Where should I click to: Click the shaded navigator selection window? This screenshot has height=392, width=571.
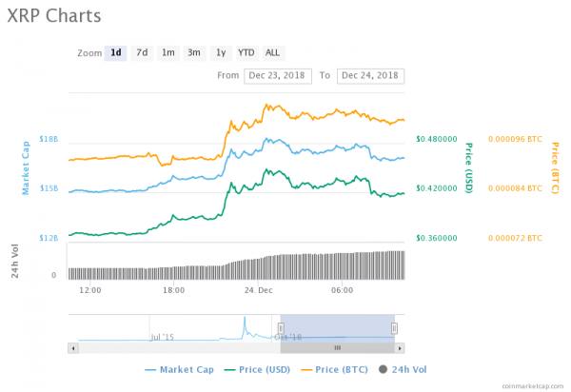click(x=338, y=328)
